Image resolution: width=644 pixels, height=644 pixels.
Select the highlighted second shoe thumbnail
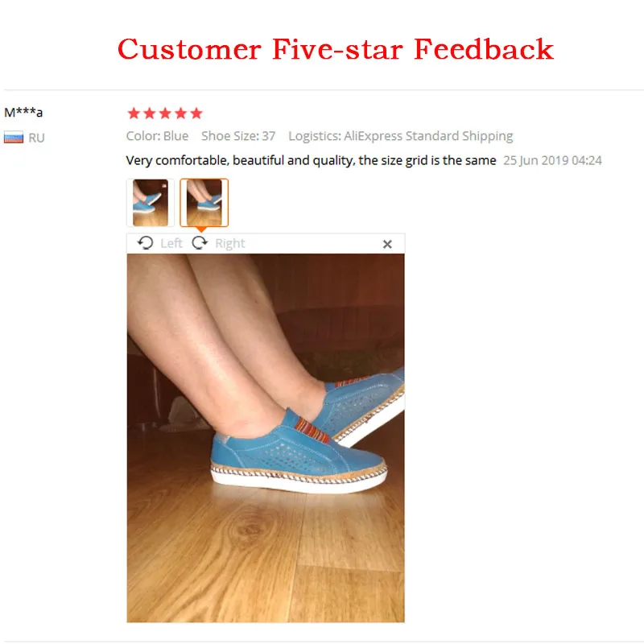[204, 203]
